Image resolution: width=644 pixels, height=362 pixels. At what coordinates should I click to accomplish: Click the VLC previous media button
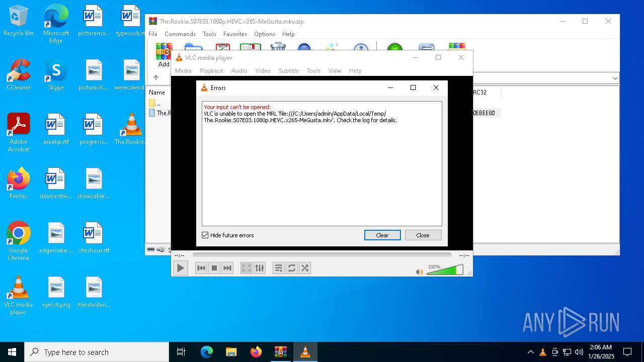(201, 268)
